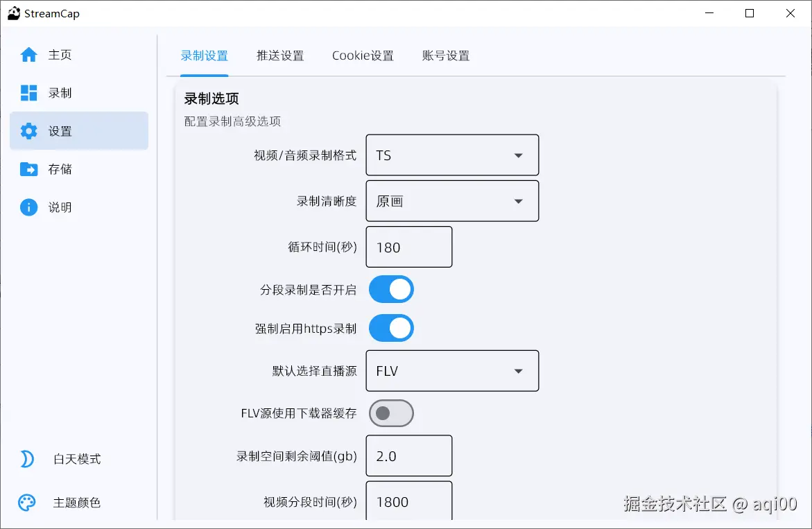Screen dimensions: 812x529
Task: Enable segmented recording toggle 分段录制是否开启
Action: coord(391,289)
